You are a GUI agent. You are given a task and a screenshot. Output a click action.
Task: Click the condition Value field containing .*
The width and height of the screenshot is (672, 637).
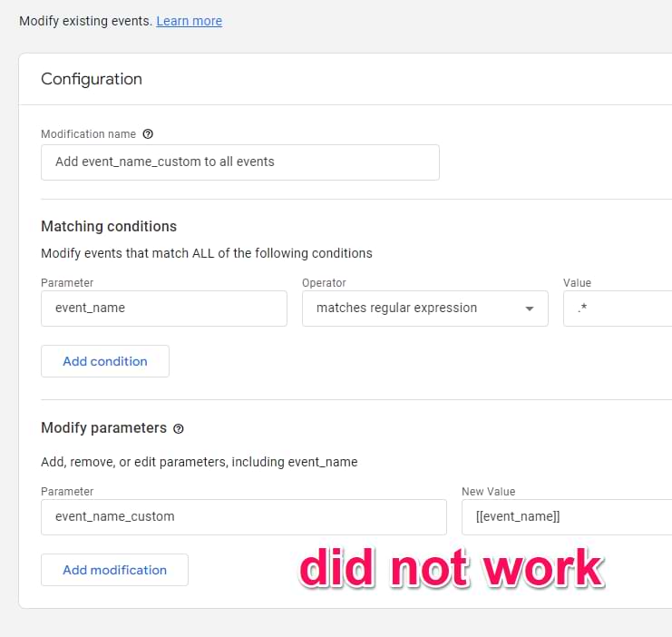(x=617, y=309)
